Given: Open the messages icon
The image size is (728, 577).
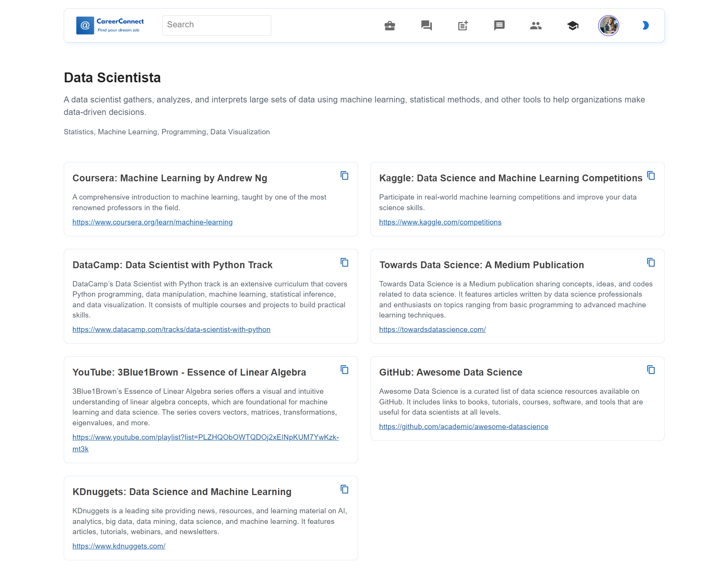Looking at the screenshot, I should (x=499, y=25).
